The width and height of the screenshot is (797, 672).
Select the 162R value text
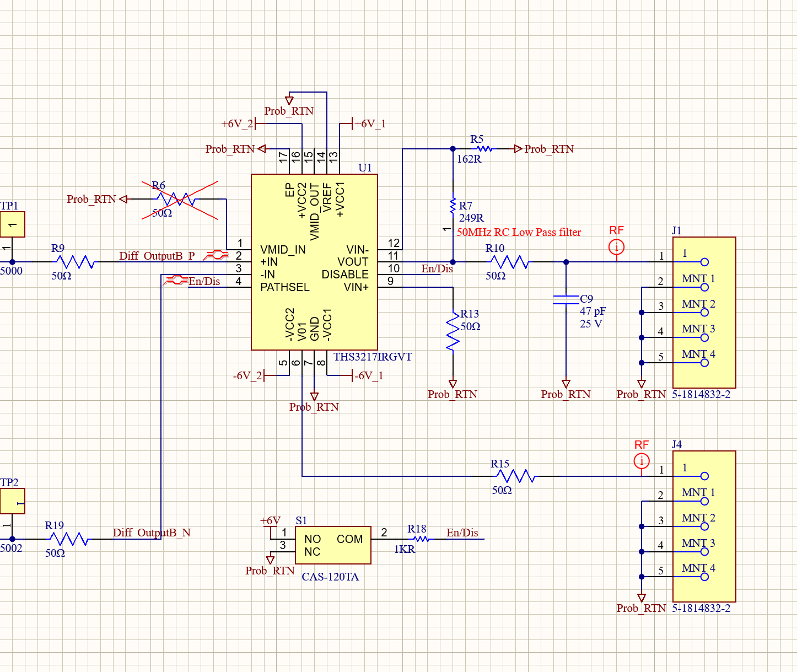pyautogui.click(x=469, y=159)
